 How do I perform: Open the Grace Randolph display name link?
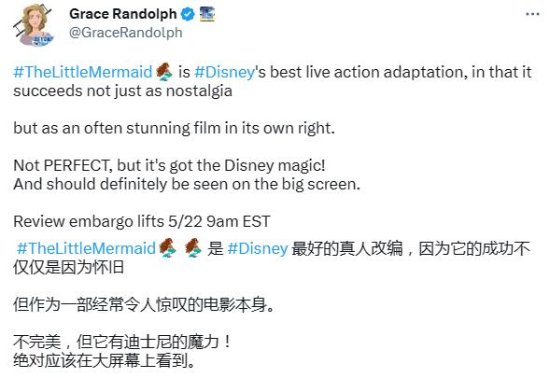tap(123, 14)
